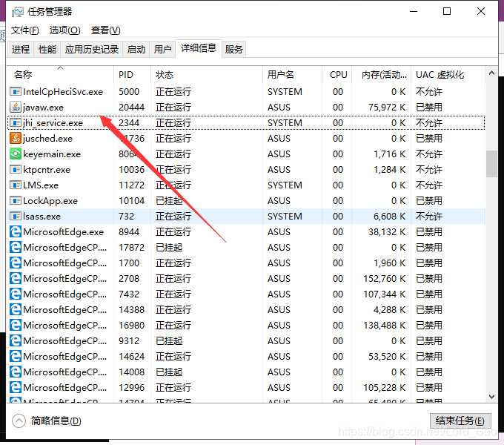Image resolution: width=504 pixels, height=445 pixels.
Task: Click Edge icon of PID 1700 row
Action: [15, 263]
